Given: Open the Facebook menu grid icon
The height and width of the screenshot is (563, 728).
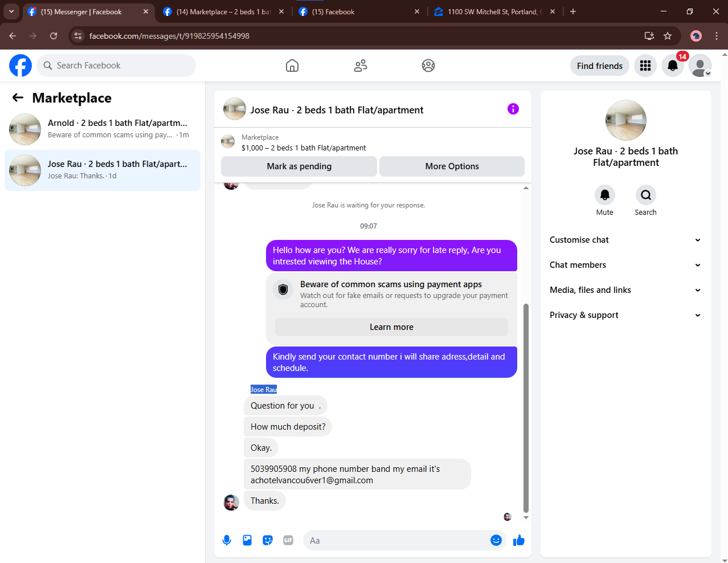Looking at the screenshot, I should tap(645, 66).
